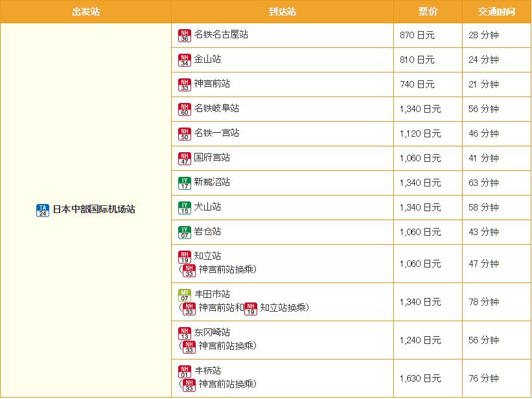Click the NH36 icon beside 名铁名古屋站

(x=185, y=35)
